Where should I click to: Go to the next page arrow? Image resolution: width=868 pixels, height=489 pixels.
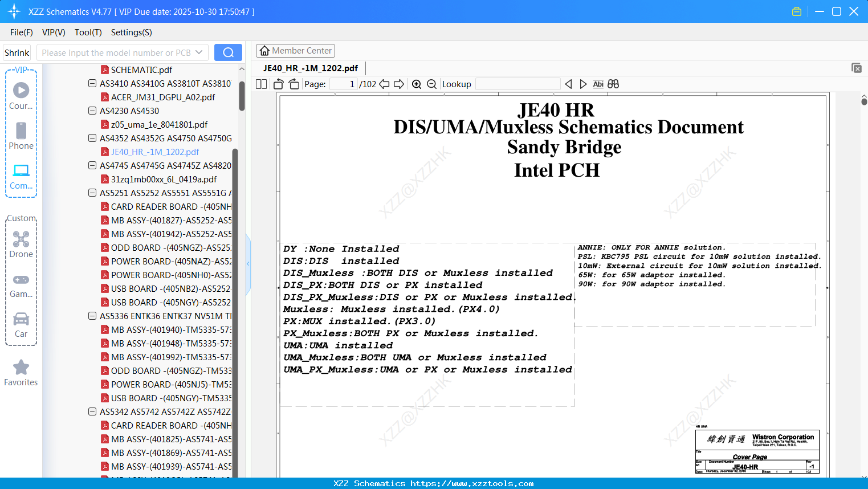coord(399,84)
